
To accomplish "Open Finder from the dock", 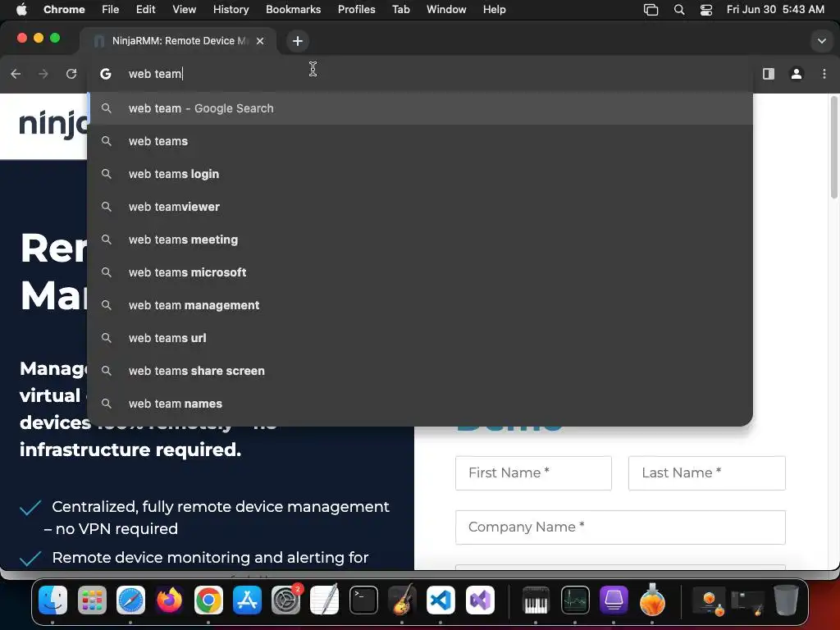I will pyautogui.click(x=53, y=600).
